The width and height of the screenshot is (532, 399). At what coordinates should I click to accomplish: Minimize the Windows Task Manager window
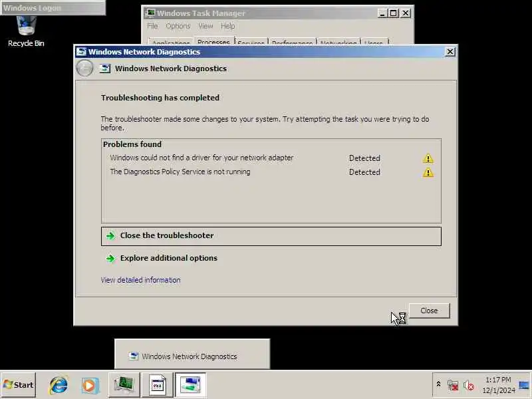[382, 13]
